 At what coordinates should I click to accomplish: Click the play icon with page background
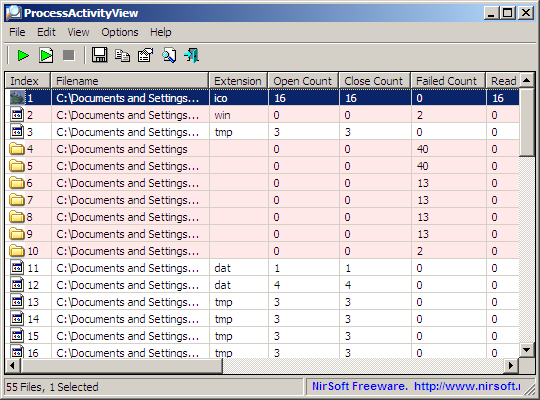46,55
